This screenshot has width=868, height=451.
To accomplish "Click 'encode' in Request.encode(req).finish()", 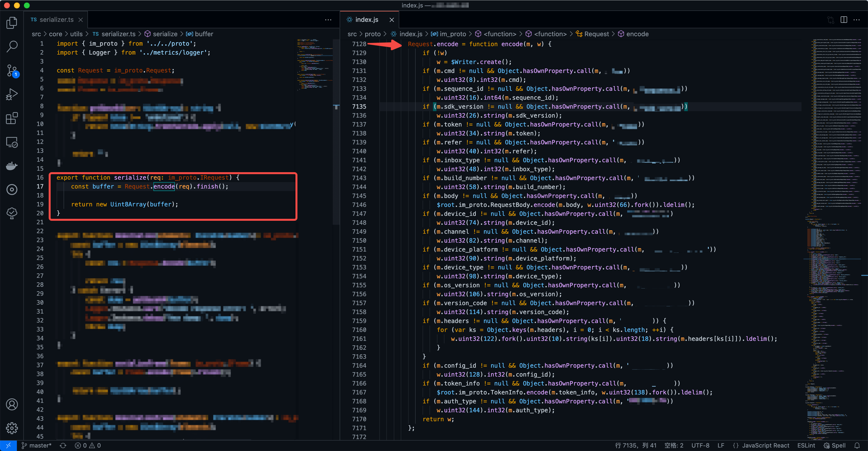I will 164,187.
